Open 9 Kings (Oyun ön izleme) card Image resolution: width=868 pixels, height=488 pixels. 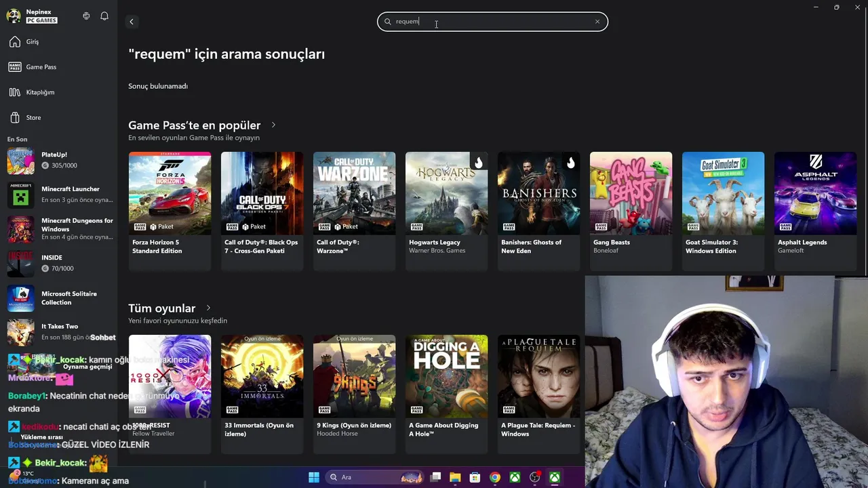(x=354, y=394)
